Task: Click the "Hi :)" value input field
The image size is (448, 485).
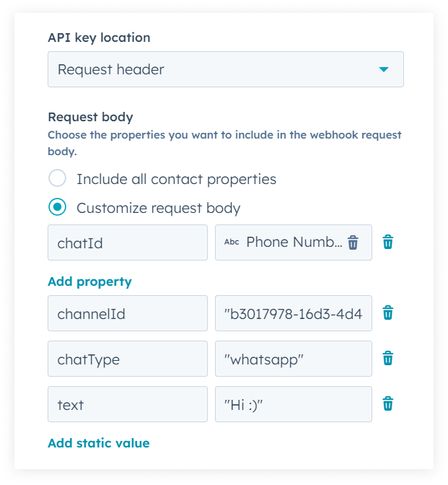Action: [x=294, y=404]
